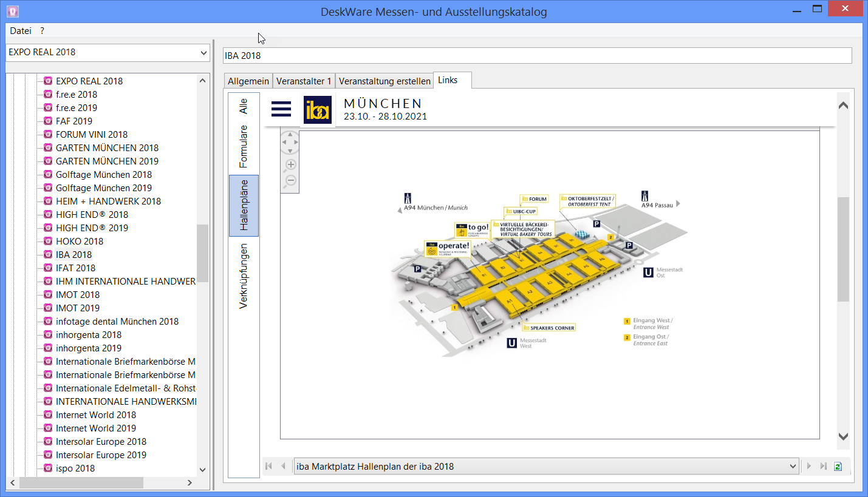Select f.re.e 2018 in the tree
The width and height of the screenshot is (868, 497).
77,94
